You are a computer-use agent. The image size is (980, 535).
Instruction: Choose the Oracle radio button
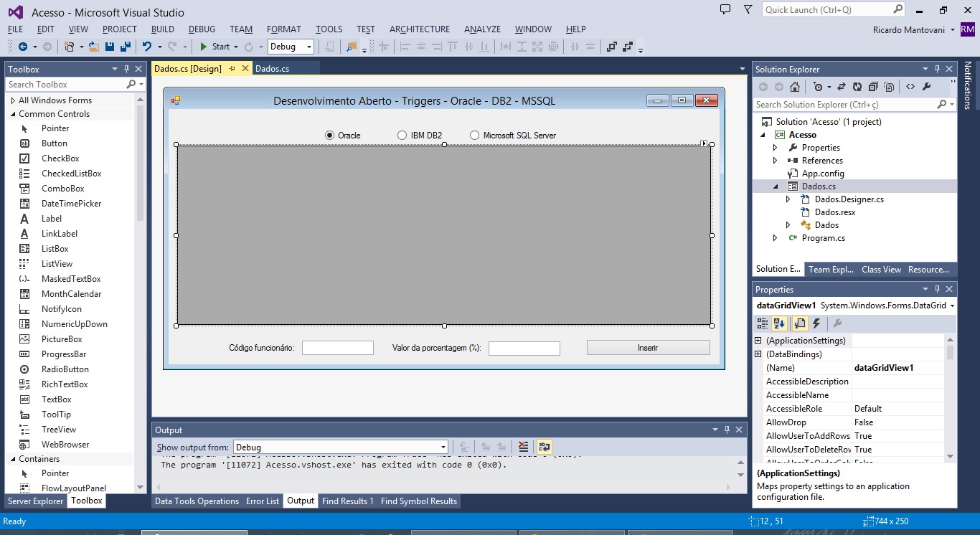[x=330, y=136]
